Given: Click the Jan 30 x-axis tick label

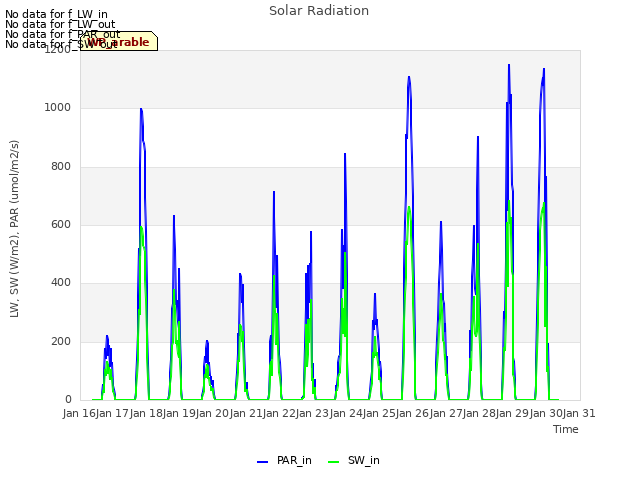Looking at the screenshot, I should point(546,413).
